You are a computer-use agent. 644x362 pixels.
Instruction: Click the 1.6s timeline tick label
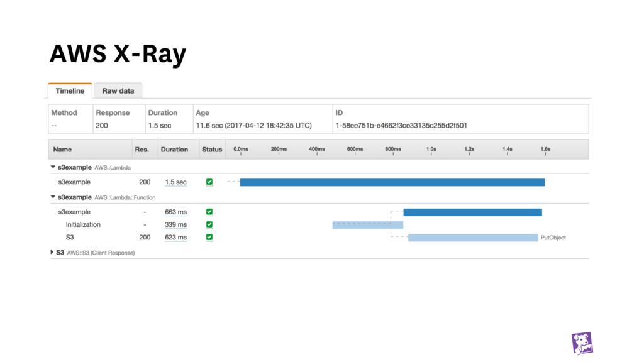click(545, 149)
